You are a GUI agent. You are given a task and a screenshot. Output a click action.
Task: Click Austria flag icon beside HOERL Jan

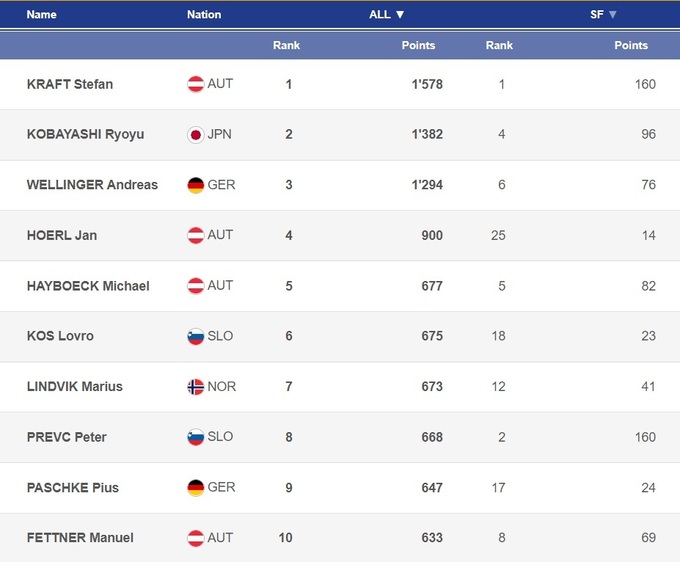196,236
